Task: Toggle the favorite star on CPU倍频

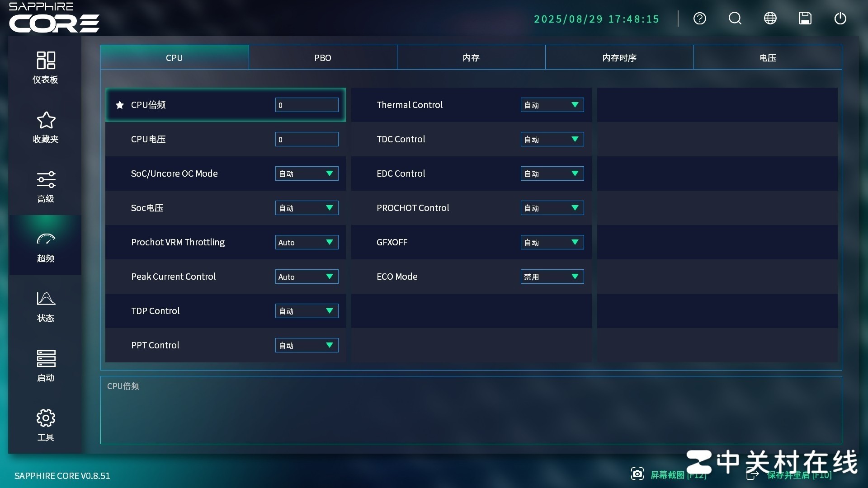Action: click(x=119, y=105)
